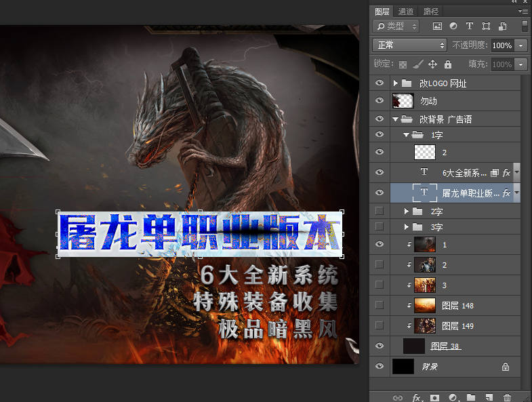
Task: Open the layers panel flyout menu
Action: [523, 12]
